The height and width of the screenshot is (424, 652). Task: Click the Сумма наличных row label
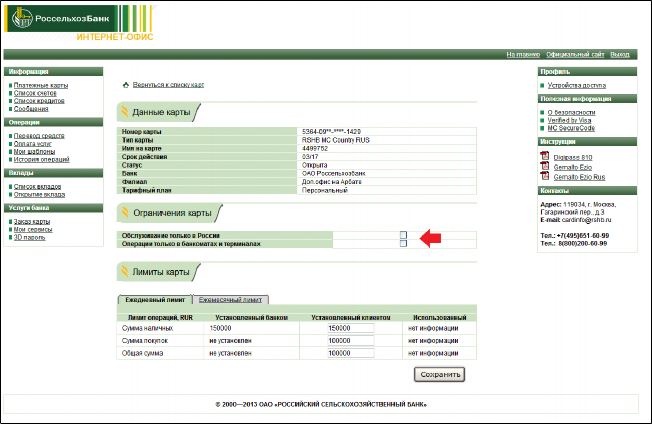(147, 328)
